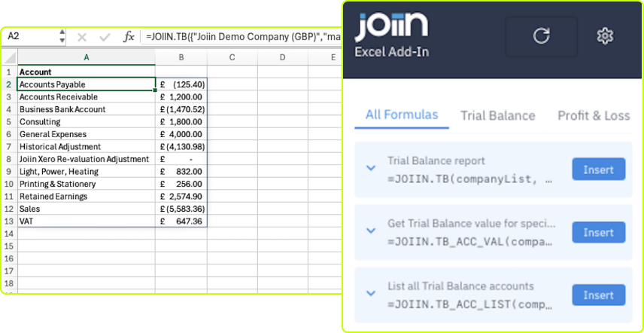644x333 pixels.
Task: Click the Joiin logo
Action: point(391,28)
